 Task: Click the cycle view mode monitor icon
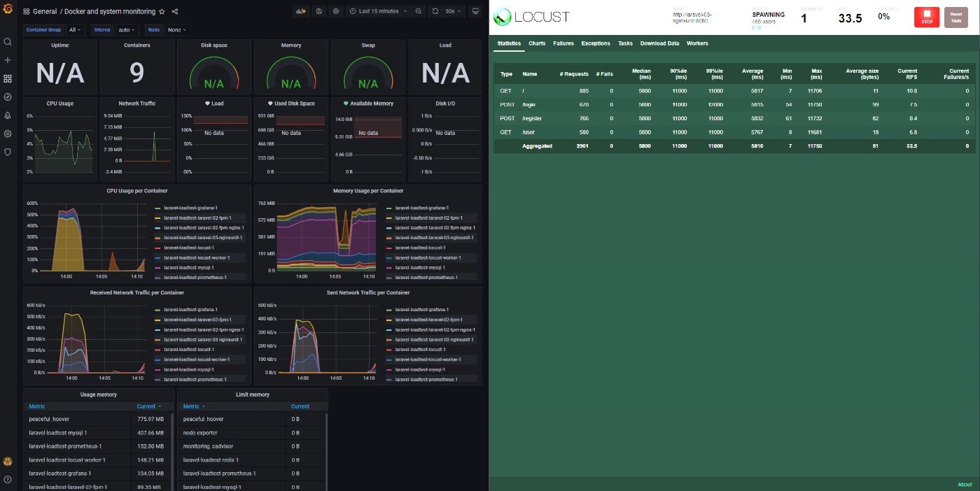(476, 11)
